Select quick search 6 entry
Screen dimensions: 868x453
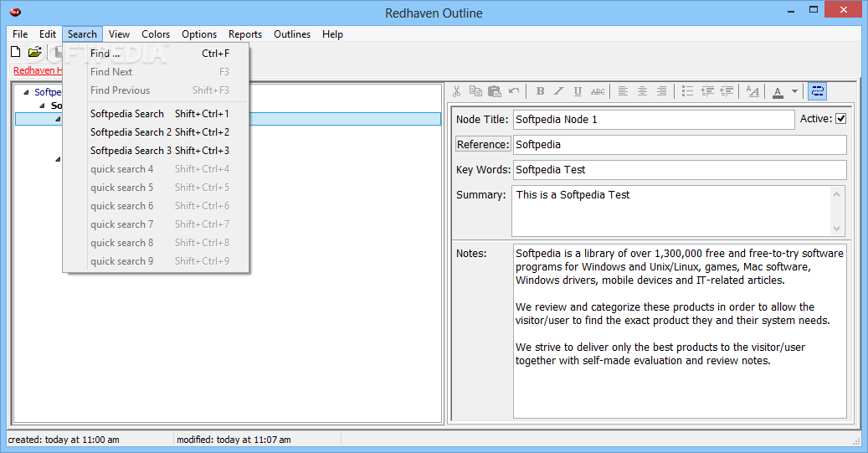point(157,205)
